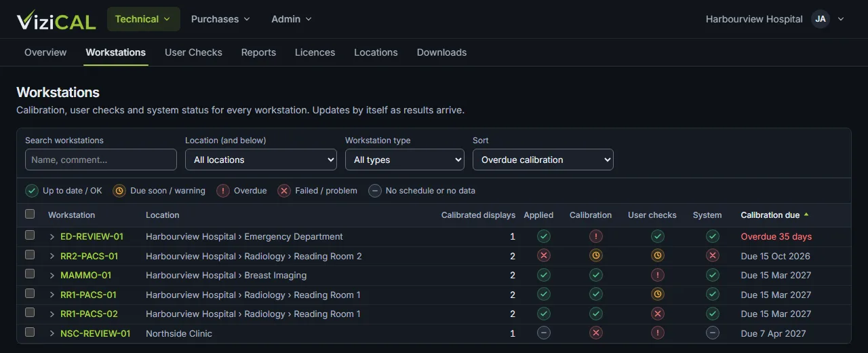Expand the NSC-REVIEW-01 row chevron
This screenshot has width=868, height=353.
tap(52, 333)
